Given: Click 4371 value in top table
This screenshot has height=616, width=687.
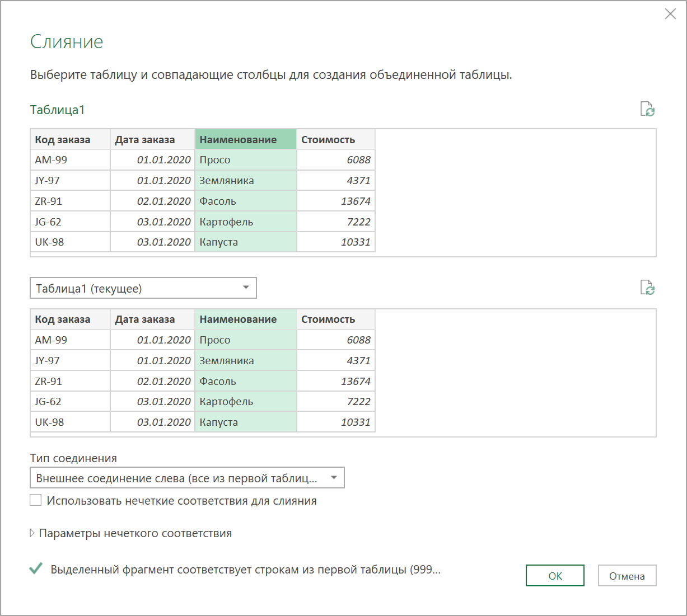Looking at the screenshot, I should pyautogui.click(x=336, y=181).
